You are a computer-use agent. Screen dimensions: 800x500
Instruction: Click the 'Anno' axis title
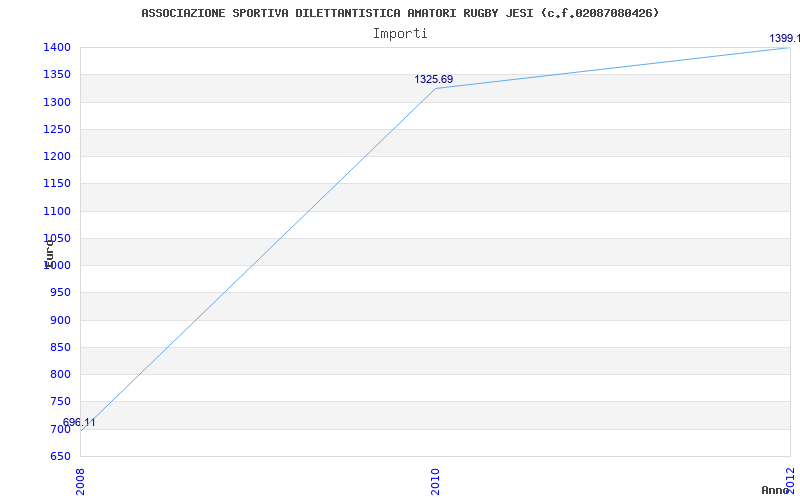(x=775, y=490)
